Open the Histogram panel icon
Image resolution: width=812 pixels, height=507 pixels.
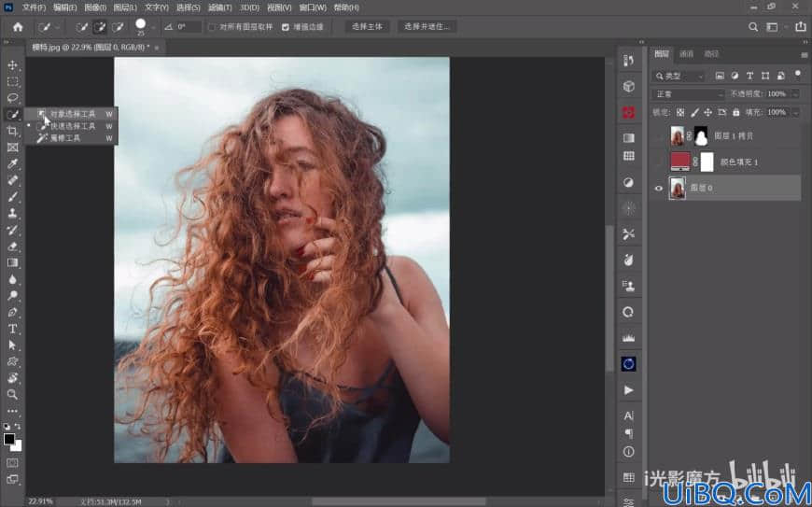pos(629,338)
